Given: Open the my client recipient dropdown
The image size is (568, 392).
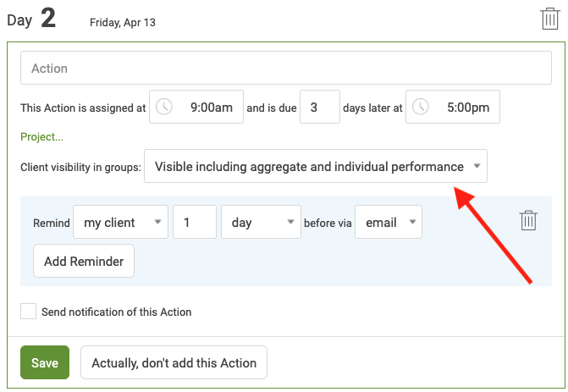Looking at the screenshot, I should 120,222.
